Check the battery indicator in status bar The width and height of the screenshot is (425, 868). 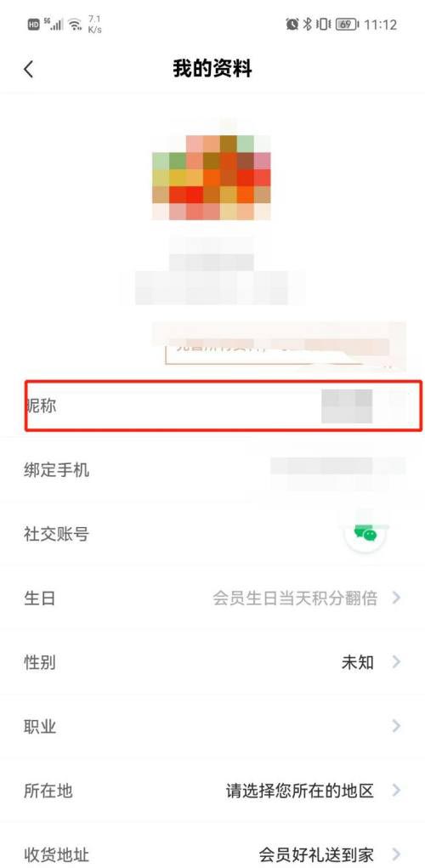coord(347,25)
